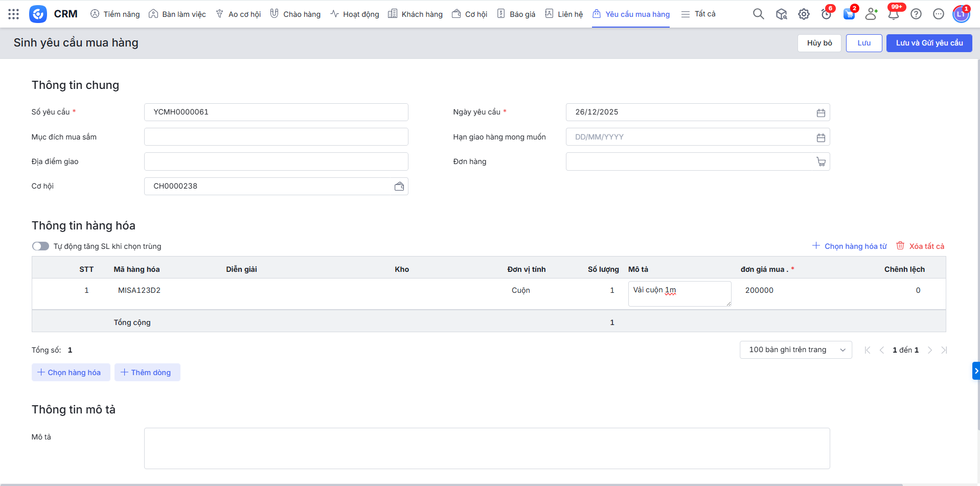
Task: Expand the 100 bản ghi trên trang dropdown
Action: 795,350
